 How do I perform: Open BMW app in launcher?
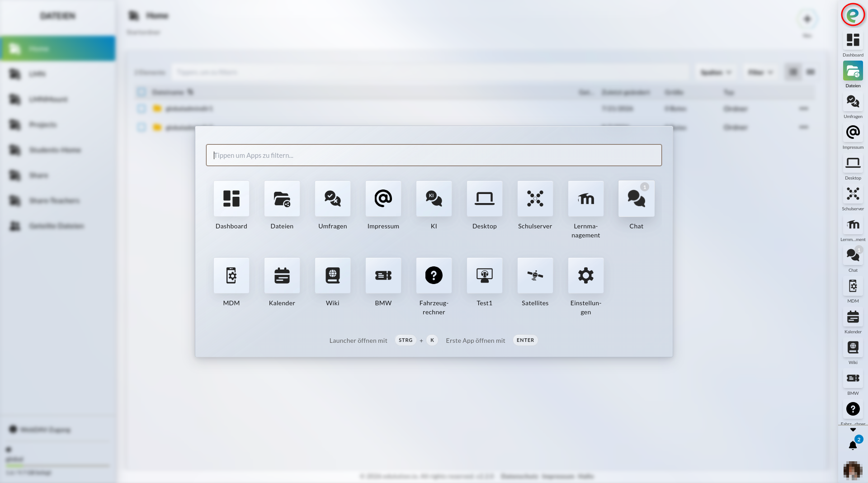point(383,275)
